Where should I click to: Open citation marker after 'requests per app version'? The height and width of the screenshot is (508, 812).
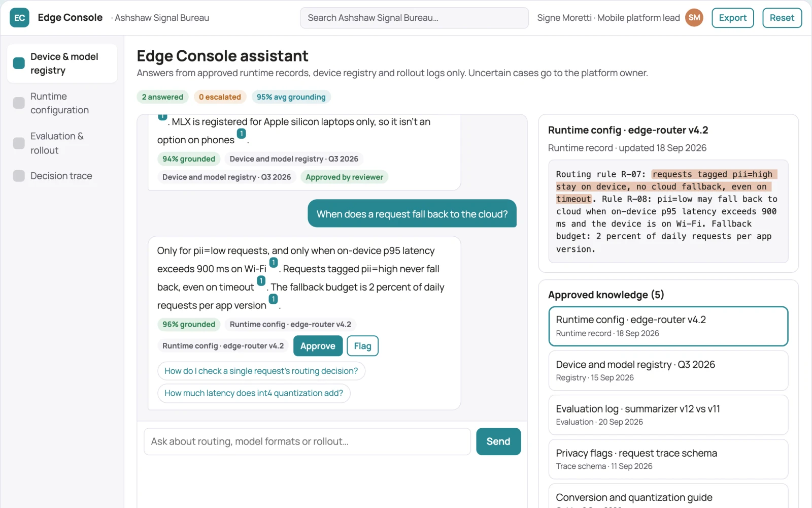point(274,299)
